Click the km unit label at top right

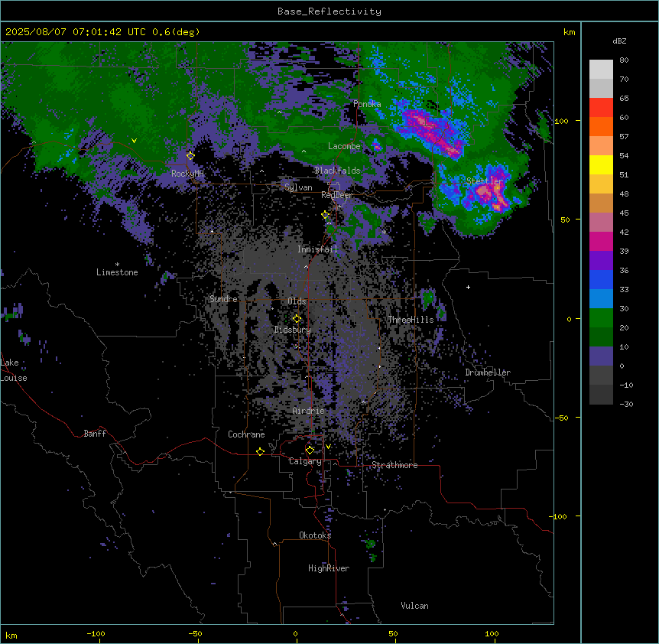coord(570,32)
